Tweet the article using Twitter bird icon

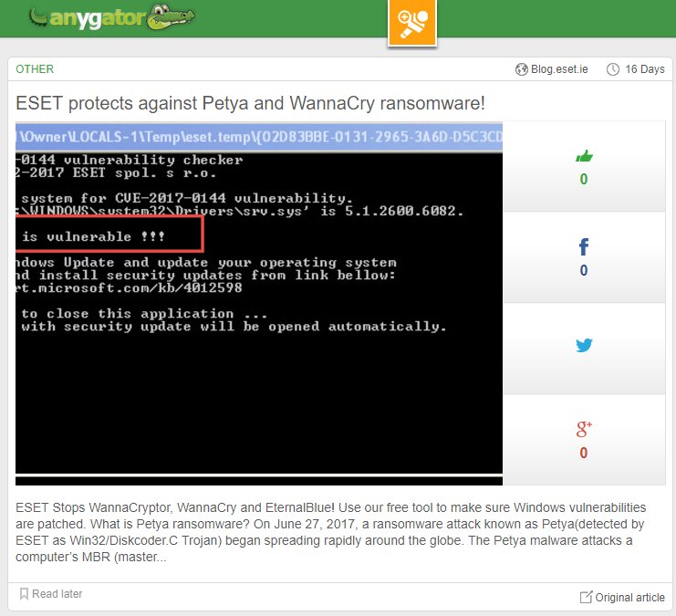click(x=584, y=346)
